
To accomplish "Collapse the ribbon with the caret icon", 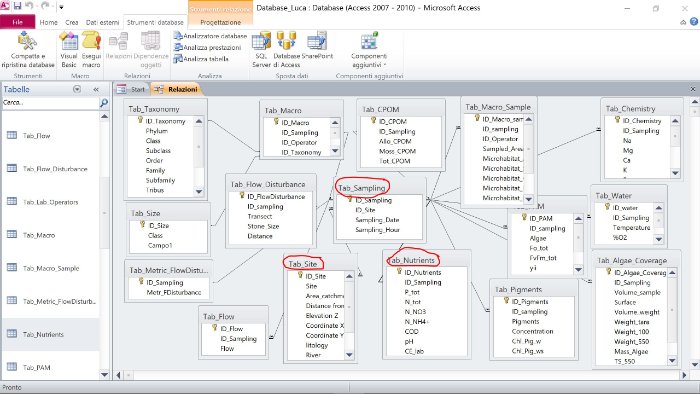I will (x=683, y=22).
